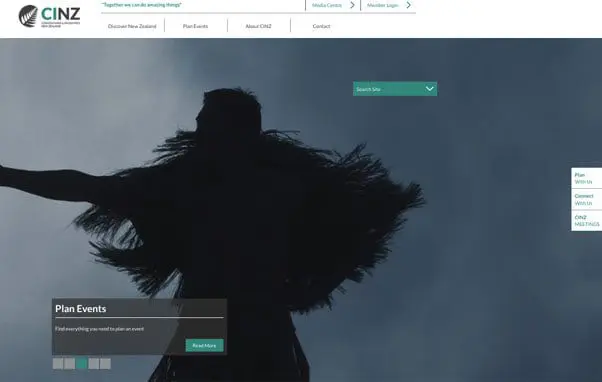Viewport: 602px width, 382px height.
Task: Select the fourth carousel slide square
Action: [x=94, y=364]
